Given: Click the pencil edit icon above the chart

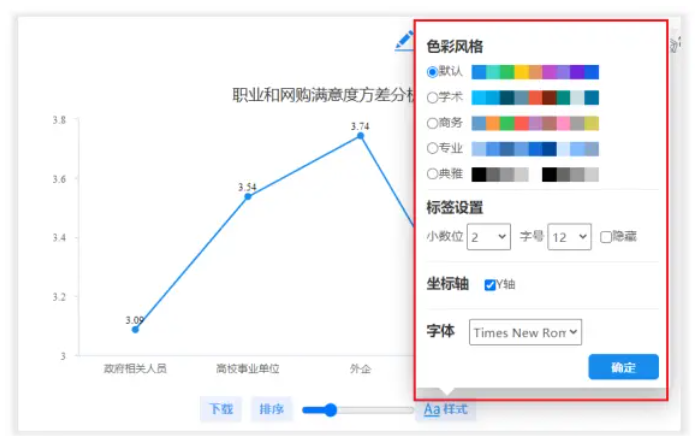Looking at the screenshot, I should coord(403,40).
